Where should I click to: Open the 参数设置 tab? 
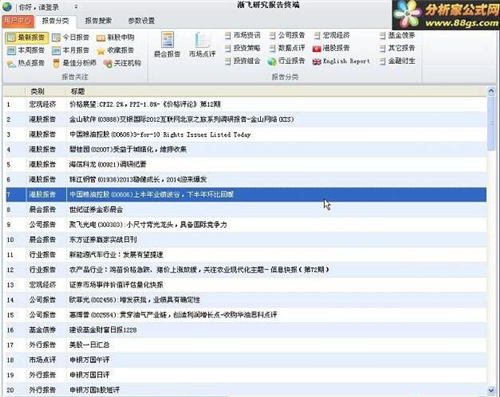(x=141, y=21)
